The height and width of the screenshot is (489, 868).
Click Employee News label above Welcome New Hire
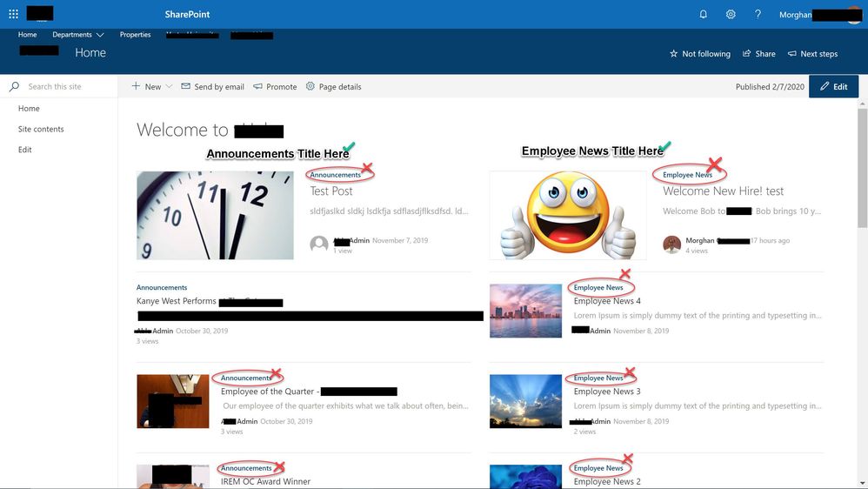[x=688, y=174]
